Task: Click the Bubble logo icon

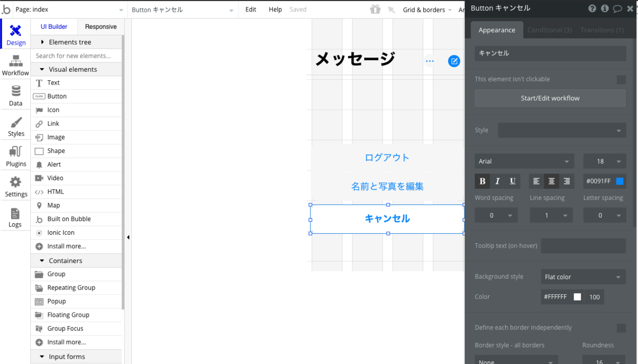Action: tap(6, 10)
